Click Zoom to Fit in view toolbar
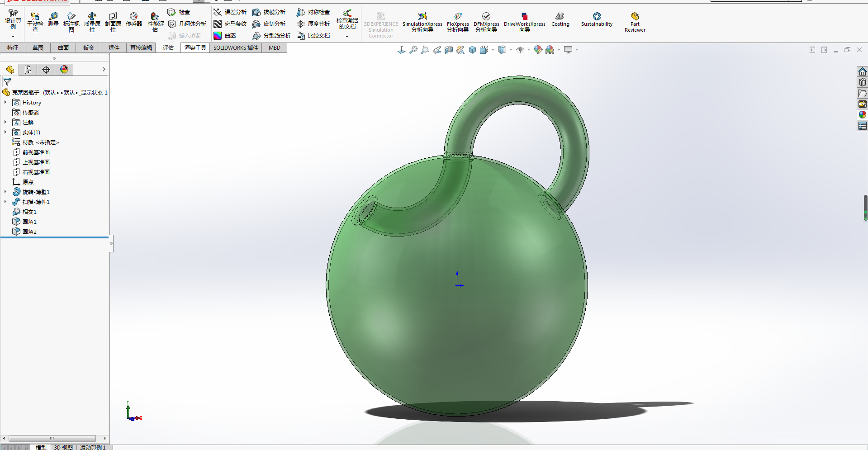Image resolution: width=868 pixels, height=450 pixels. (x=413, y=50)
